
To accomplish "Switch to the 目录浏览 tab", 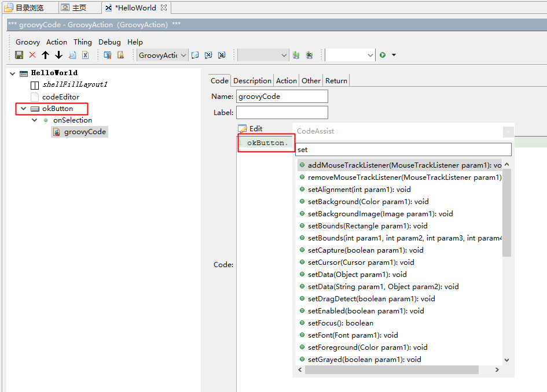I will pyautogui.click(x=30, y=8).
